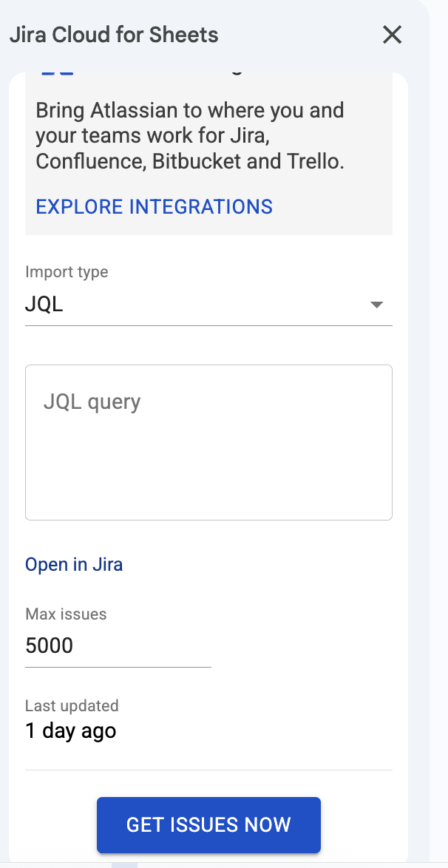
Task: Click the Last updated label
Action: coord(72,706)
